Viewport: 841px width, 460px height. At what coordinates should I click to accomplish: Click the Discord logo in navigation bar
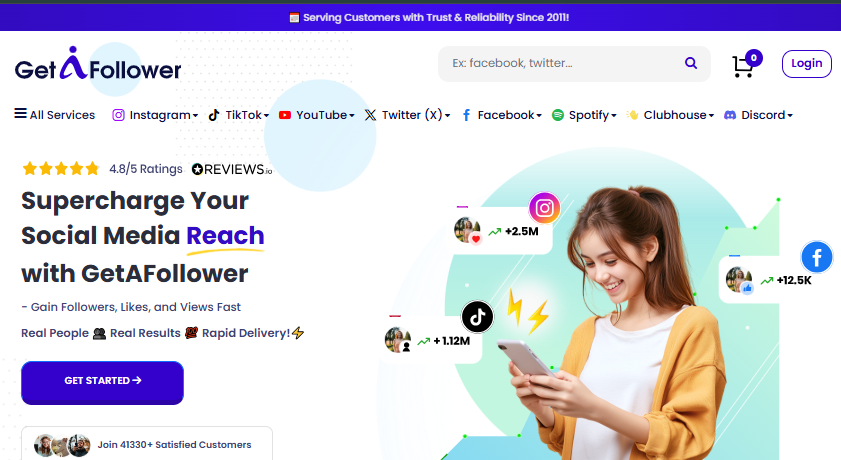(x=730, y=115)
